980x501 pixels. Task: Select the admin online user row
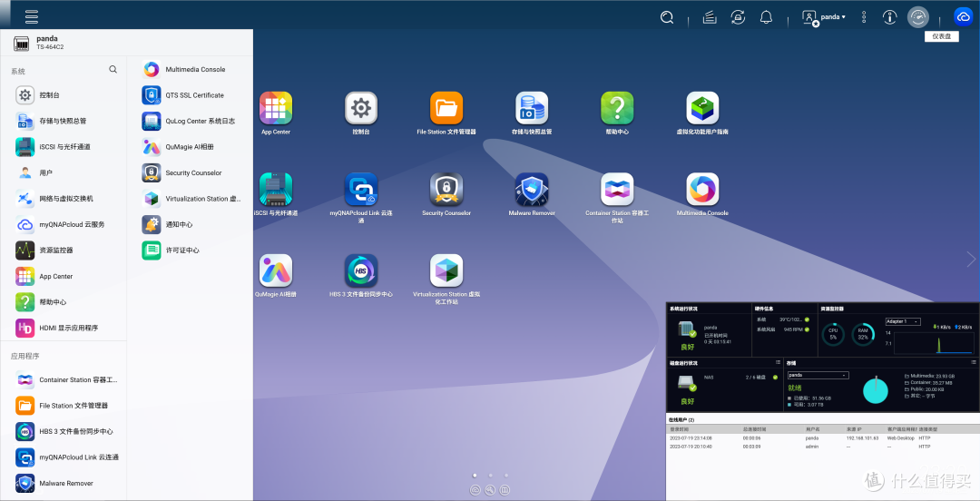(822, 447)
